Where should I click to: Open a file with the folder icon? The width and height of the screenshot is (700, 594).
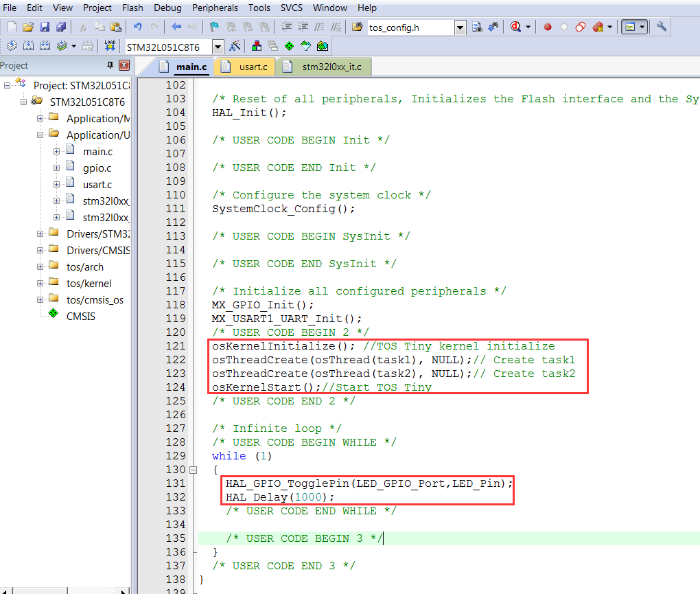click(28, 27)
